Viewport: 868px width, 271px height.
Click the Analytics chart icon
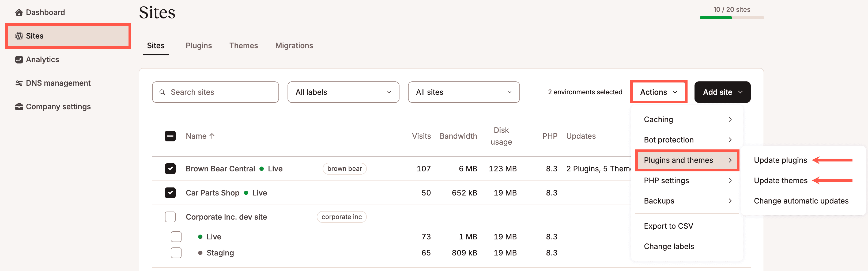[19, 60]
